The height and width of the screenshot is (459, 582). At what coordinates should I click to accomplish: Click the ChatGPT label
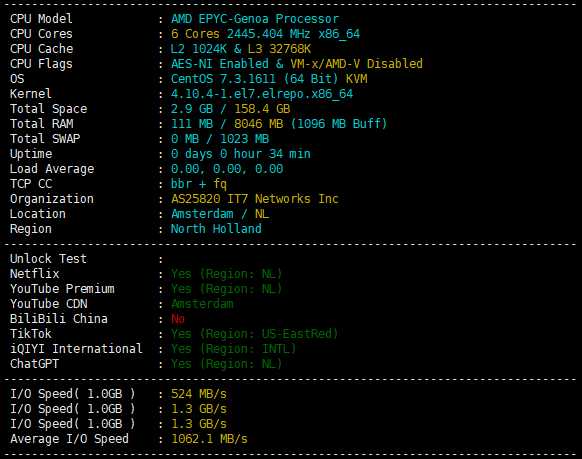click(x=35, y=364)
